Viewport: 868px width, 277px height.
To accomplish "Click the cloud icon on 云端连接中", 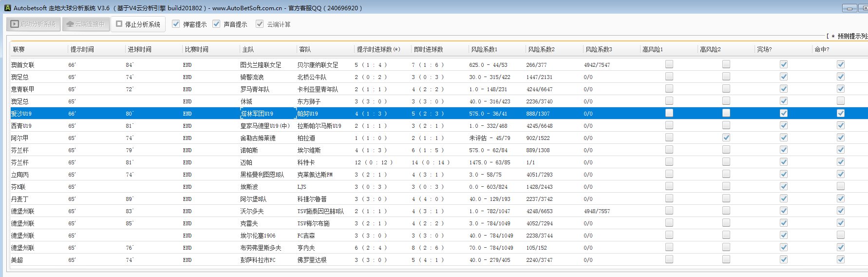I will [x=70, y=24].
